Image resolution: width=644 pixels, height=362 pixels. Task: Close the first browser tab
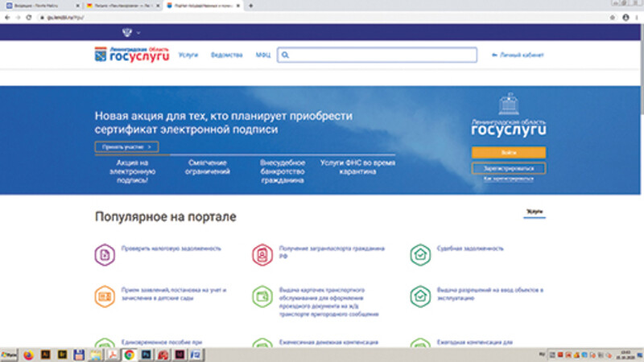pos(77,6)
